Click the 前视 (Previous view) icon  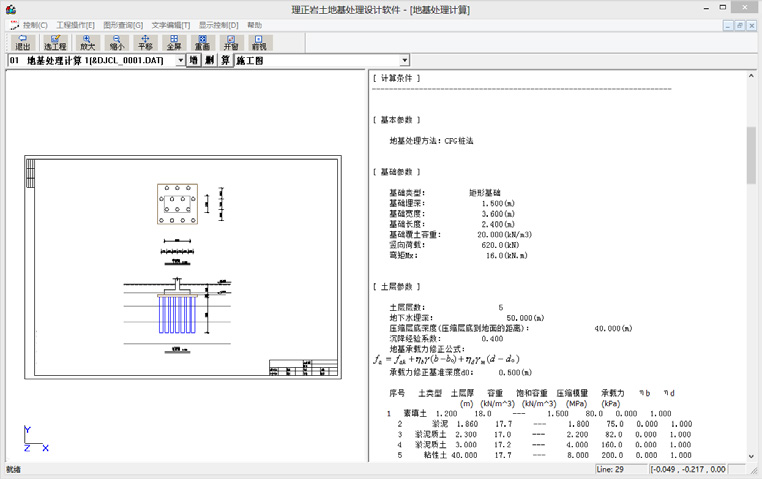tap(259, 43)
